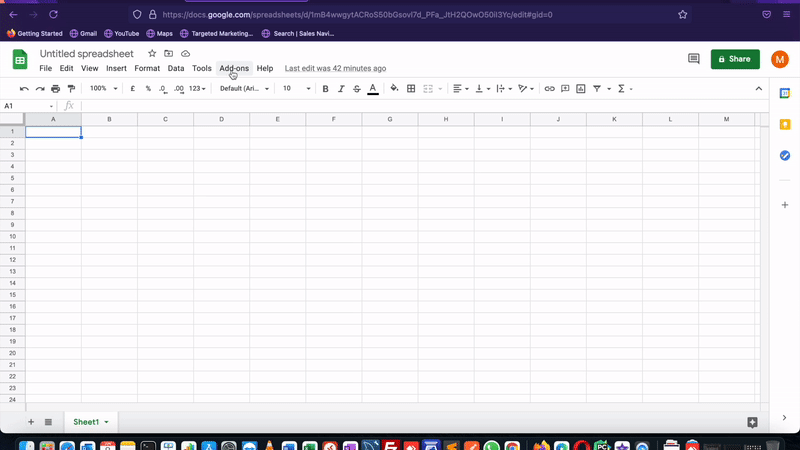
Task: Select column D header
Action: (x=221, y=119)
